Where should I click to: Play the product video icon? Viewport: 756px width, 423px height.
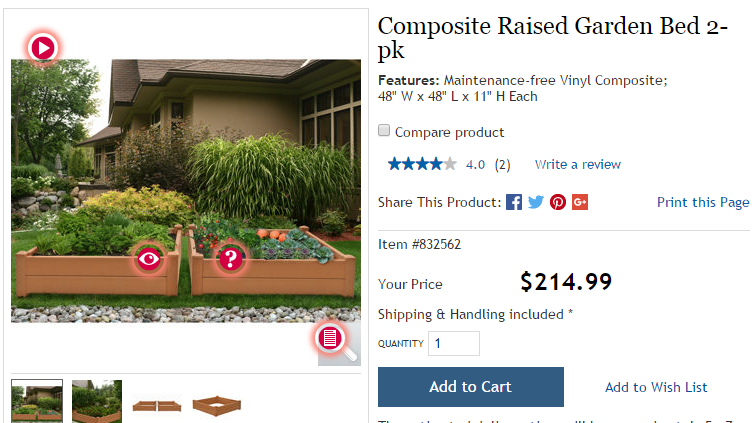tap(43, 46)
